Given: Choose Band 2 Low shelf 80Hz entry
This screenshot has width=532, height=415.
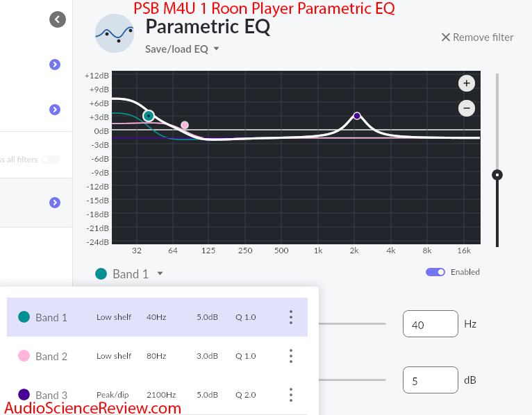Looking at the screenshot, I should coord(157,356).
